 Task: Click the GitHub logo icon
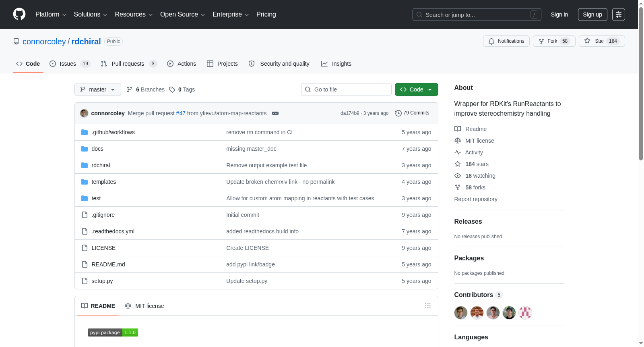pyautogui.click(x=19, y=15)
